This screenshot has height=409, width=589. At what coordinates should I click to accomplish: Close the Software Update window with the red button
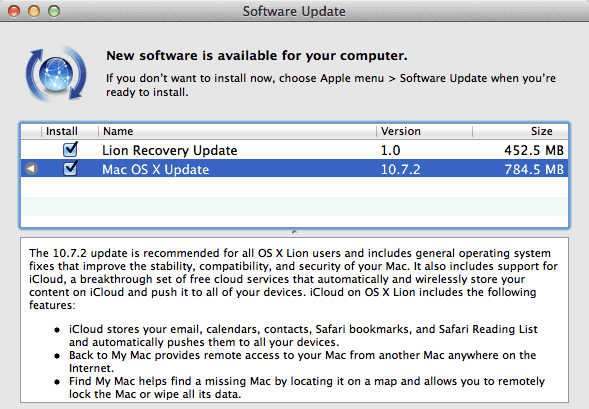[x=14, y=11]
